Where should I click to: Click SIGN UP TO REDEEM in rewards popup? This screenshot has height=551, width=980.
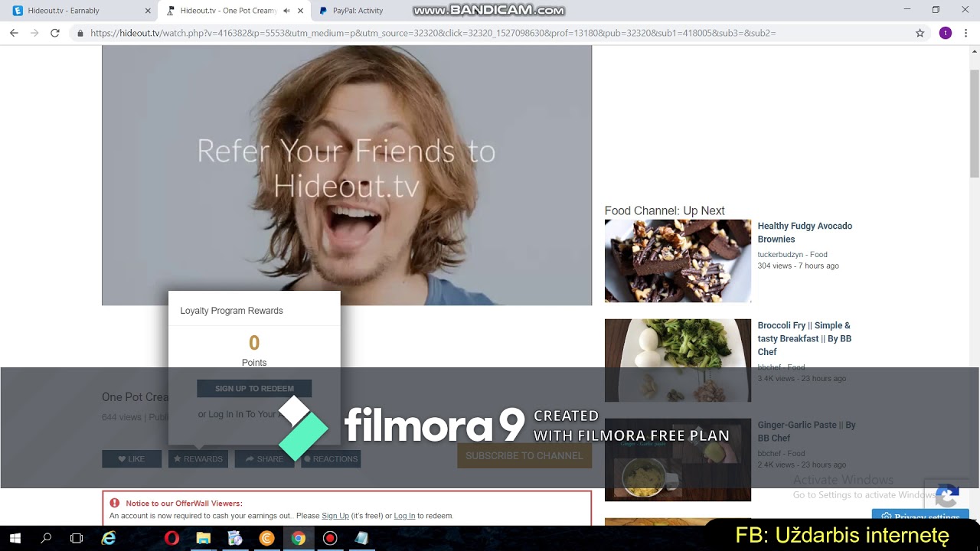(x=254, y=389)
